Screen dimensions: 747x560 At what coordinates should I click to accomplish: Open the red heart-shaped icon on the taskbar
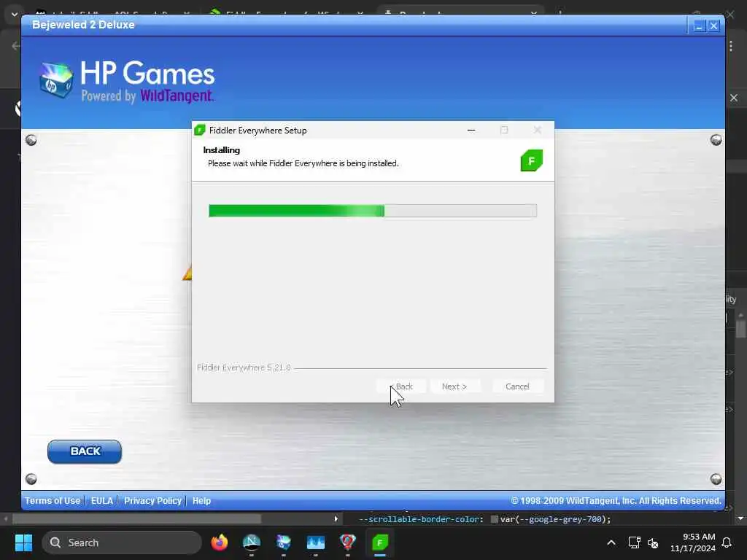348,542
